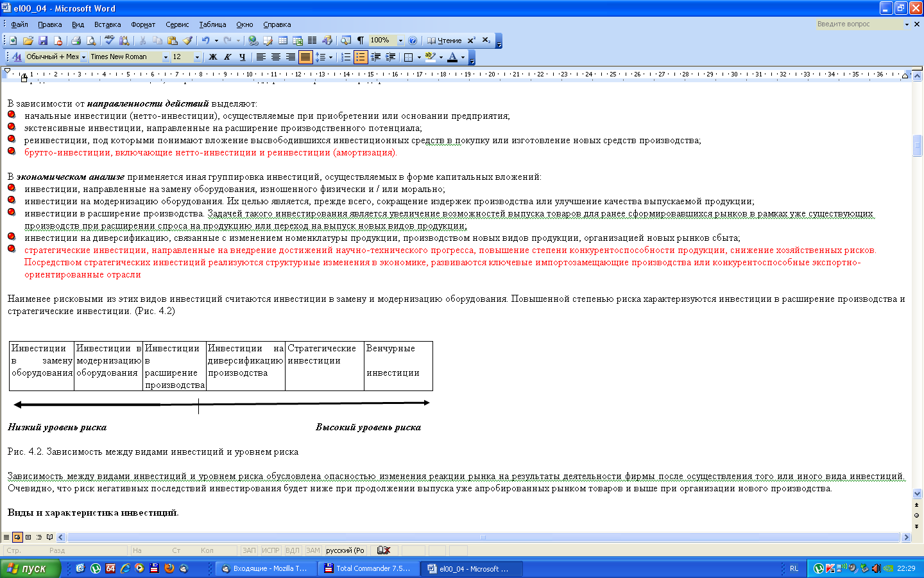Expand the Undo history dropdown arrow
The image size is (924, 578).
click(x=216, y=40)
